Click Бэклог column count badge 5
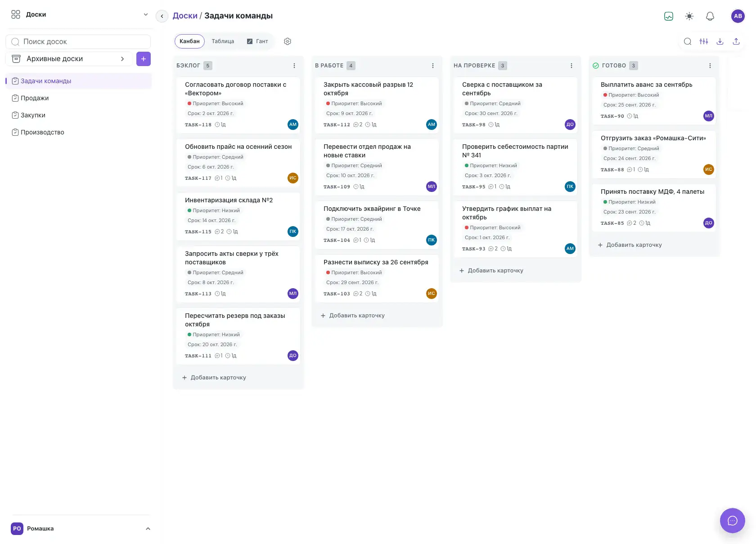The height and width of the screenshot is (544, 756). click(207, 66)
